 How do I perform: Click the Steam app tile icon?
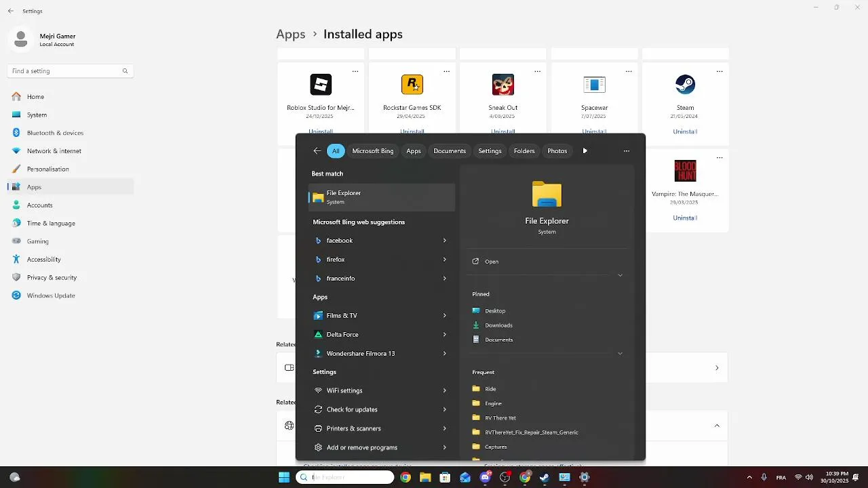coord(685,85)
